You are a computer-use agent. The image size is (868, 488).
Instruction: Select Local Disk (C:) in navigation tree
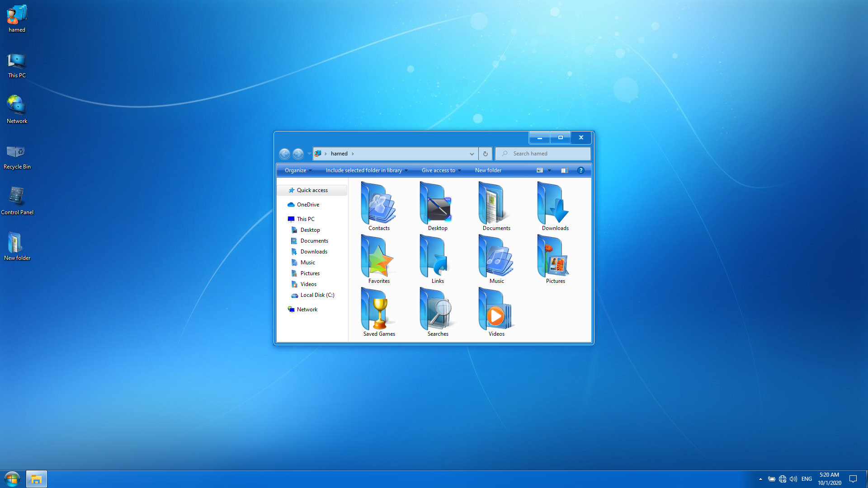click(x=317, y=295)
